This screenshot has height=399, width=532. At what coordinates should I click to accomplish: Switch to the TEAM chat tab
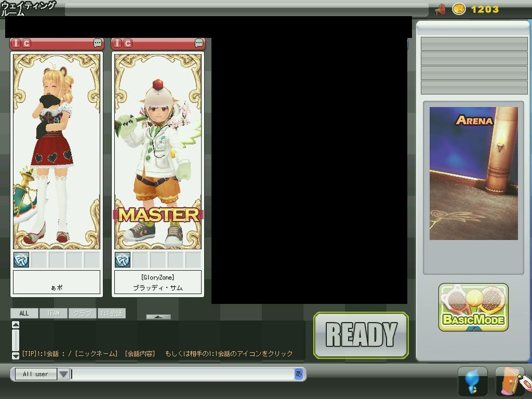pos(53,313)
